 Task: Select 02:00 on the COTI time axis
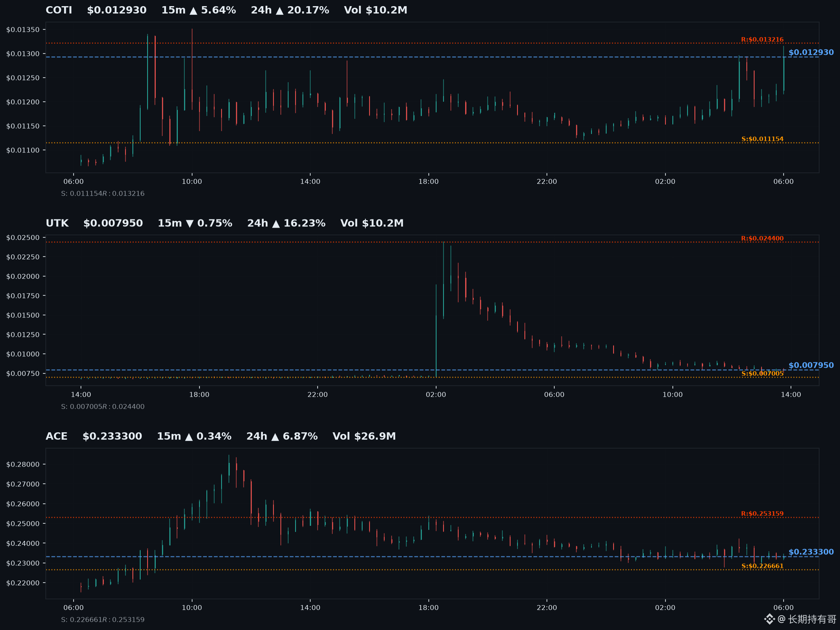click(x=665, y=182)
